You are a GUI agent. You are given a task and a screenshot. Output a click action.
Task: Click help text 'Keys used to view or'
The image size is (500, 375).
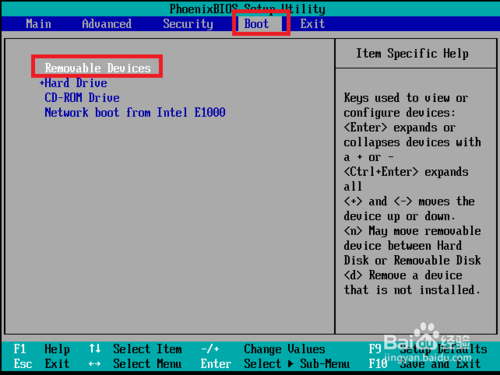point(406,98)
